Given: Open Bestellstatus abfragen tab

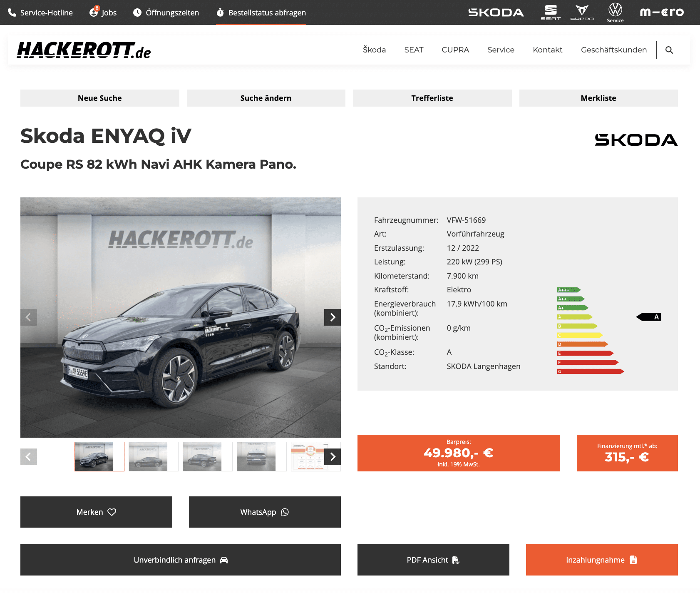Looking at the screenshot, I should (261, 12).
